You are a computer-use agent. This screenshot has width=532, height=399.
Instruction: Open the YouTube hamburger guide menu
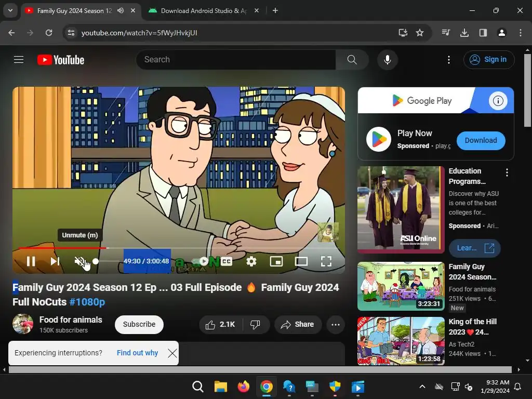(x=19, y=60)
